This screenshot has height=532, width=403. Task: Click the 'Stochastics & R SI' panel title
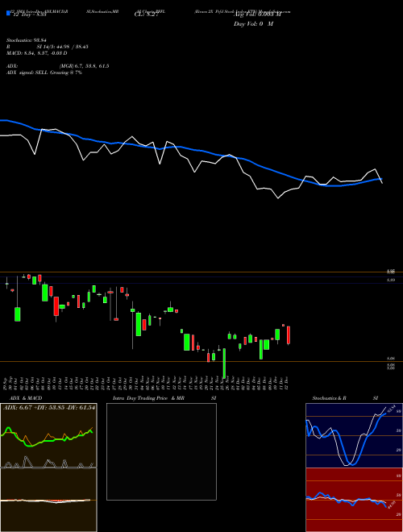pos(345,398)
